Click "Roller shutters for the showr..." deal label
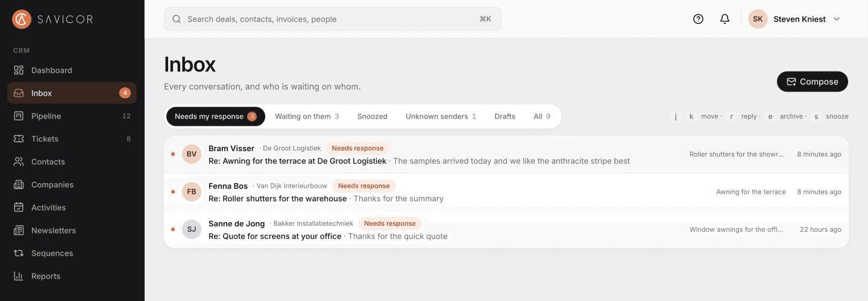This screenshot has height=301, width=868. [737, 154]
